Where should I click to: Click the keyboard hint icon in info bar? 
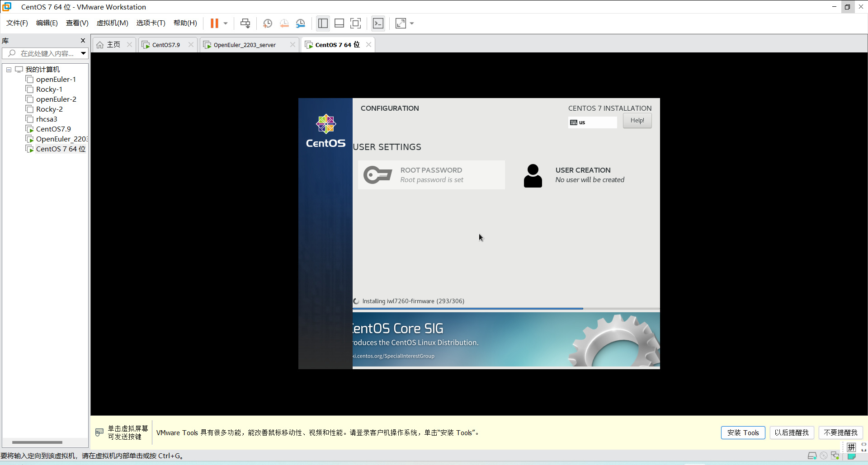(x=99, y=432)
